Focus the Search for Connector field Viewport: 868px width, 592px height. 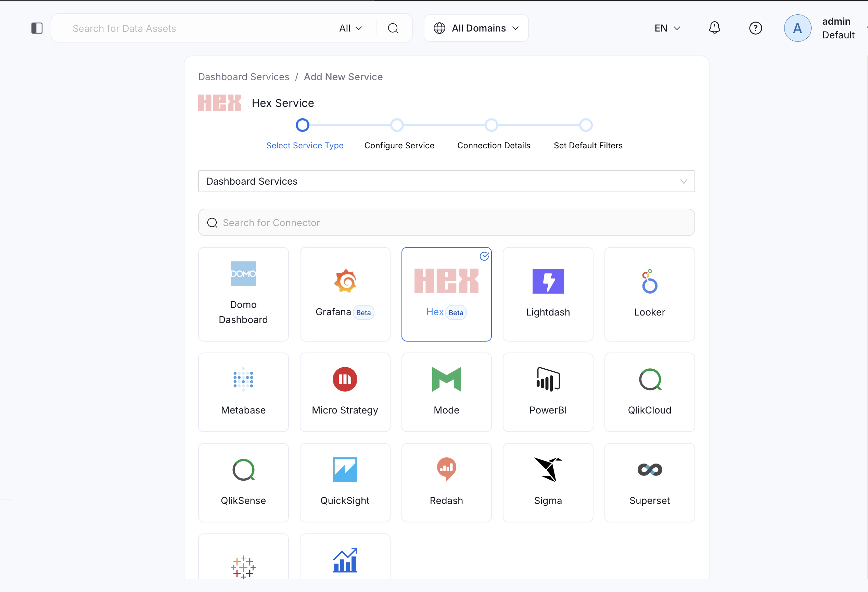click(446, 222)
